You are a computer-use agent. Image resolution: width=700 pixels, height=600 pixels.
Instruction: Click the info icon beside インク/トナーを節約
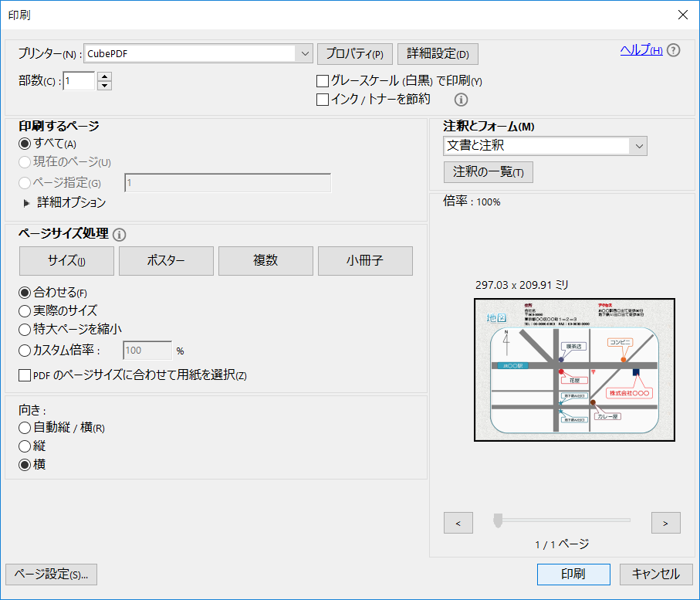[461, 99]
